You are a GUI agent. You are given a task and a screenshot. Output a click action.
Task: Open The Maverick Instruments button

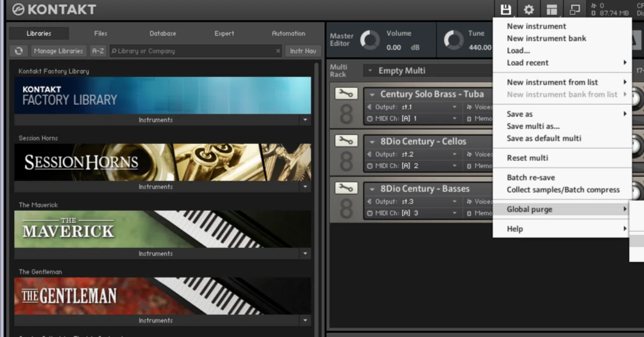click(x=156, y=254)
